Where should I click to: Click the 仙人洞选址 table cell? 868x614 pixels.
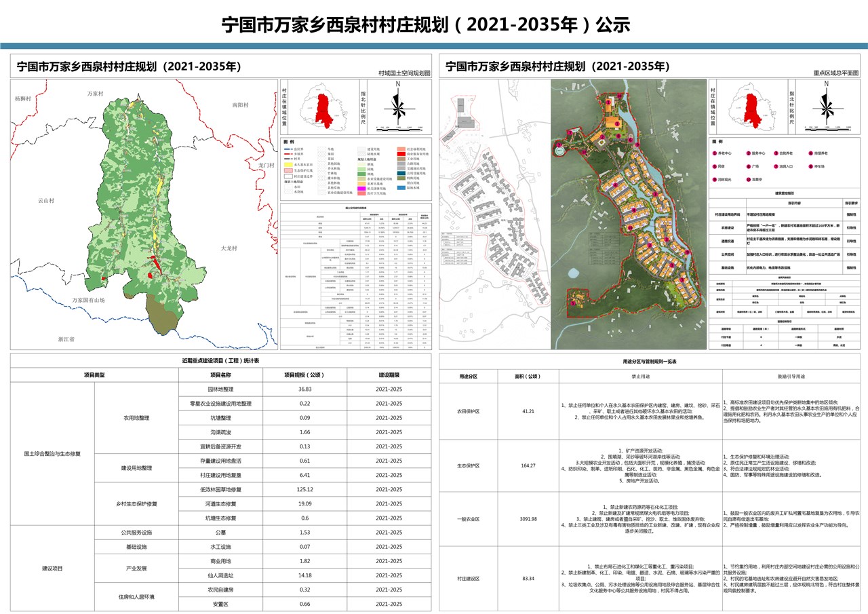pyautogui.click(x=220, y=575)
